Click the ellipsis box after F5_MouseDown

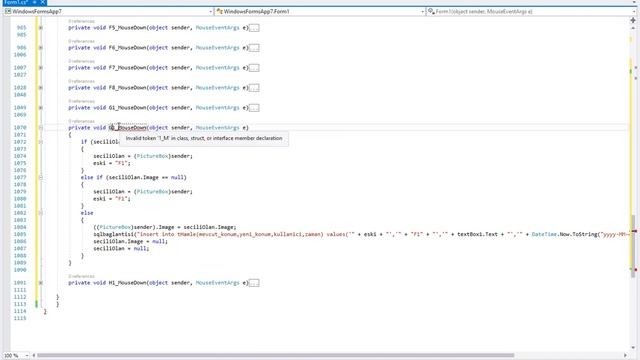pyautogui.click(x=254, y=28)
